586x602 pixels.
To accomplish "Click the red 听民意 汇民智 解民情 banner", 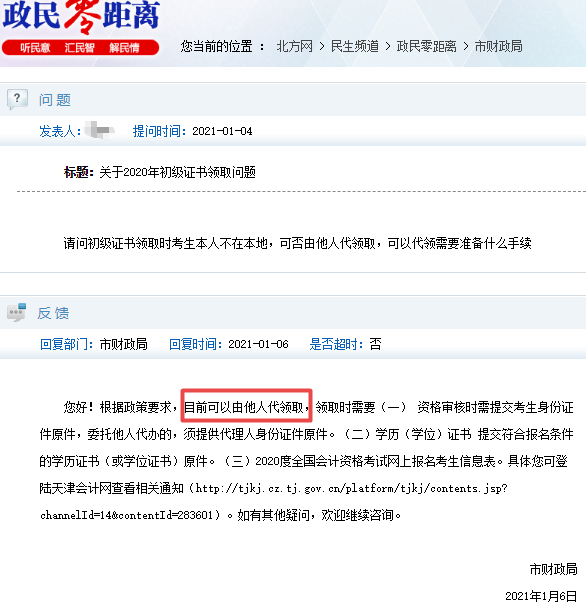I will pyautogui.click(x=80, y=48).
